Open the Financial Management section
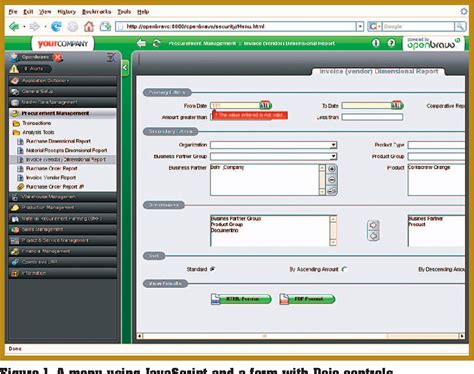Image resolution: width=474 pixels, height=374 pixels. [63, 251]
